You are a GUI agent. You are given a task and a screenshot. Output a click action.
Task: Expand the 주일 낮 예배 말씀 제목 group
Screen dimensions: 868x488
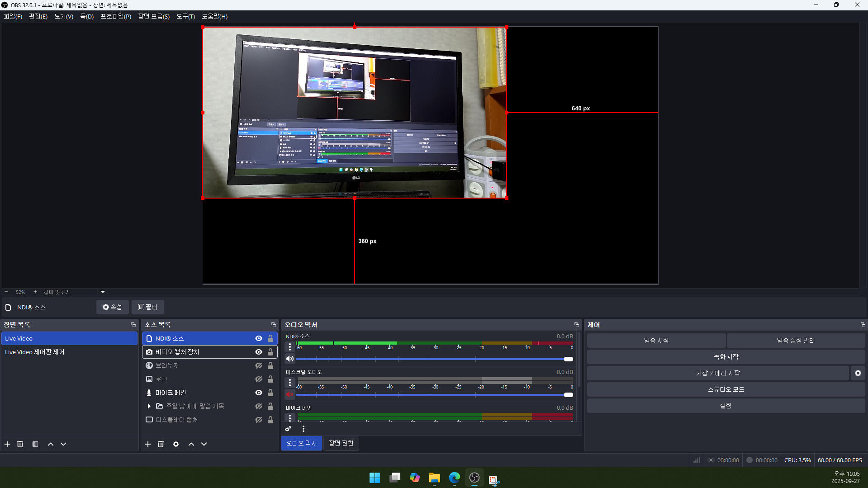coord(149,406)
